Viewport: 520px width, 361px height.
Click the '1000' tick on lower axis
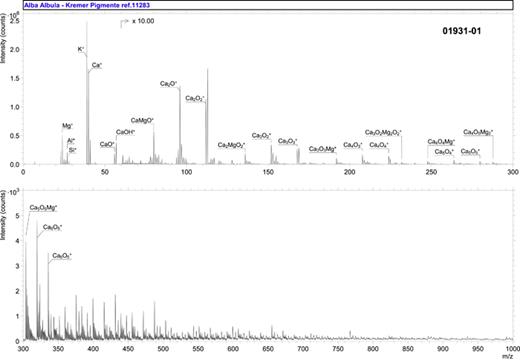click(513, 349)
